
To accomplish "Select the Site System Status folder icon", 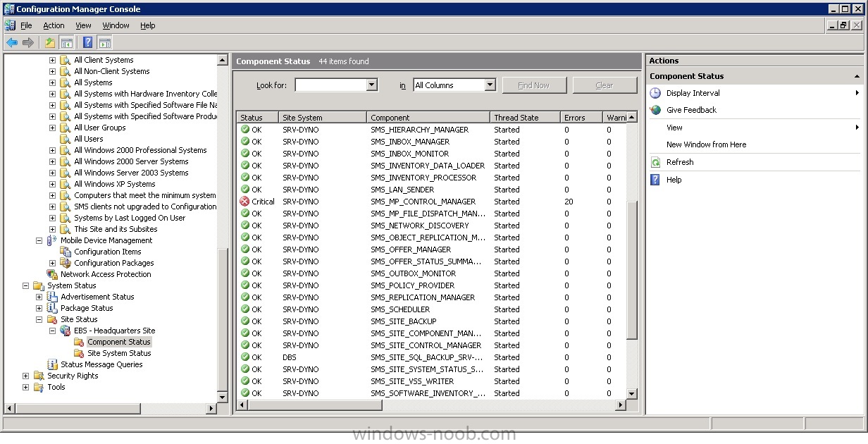I will (x=79, y=353).
